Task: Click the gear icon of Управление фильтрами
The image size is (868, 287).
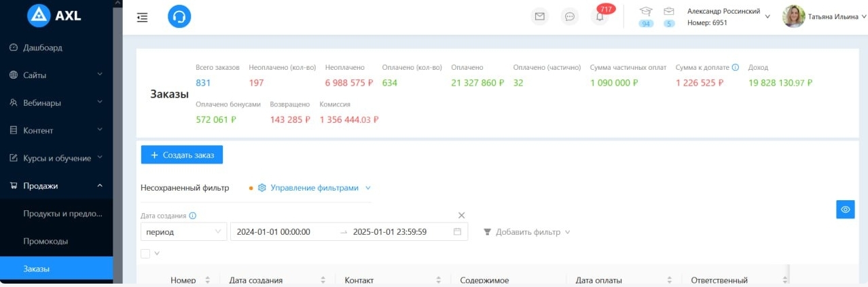Action: pos(261,188)
